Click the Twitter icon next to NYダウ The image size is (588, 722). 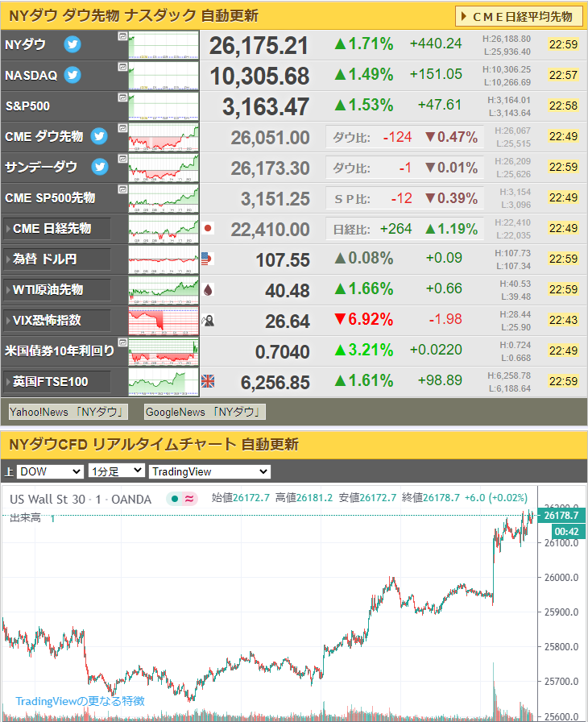[x=72, y=44]
